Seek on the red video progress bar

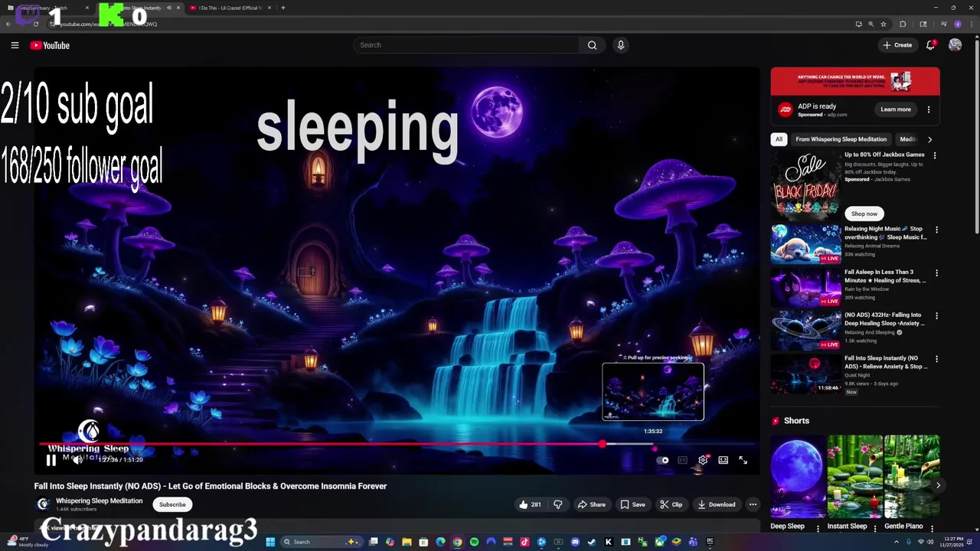click(x=322, y=444)
